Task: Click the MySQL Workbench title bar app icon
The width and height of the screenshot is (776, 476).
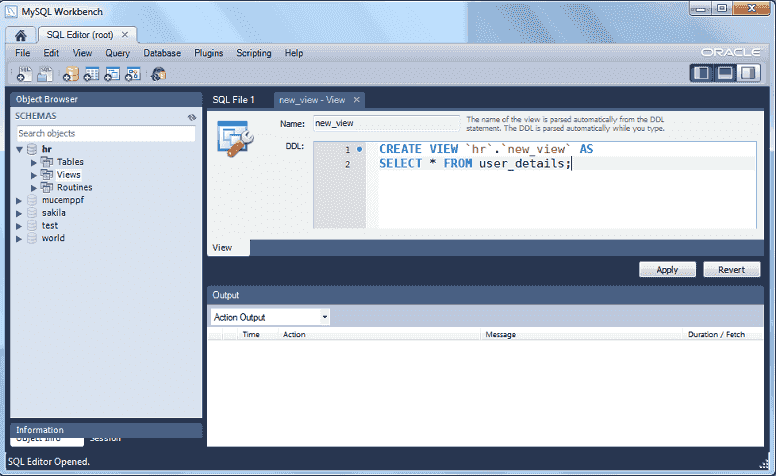Action: [11, 11]
